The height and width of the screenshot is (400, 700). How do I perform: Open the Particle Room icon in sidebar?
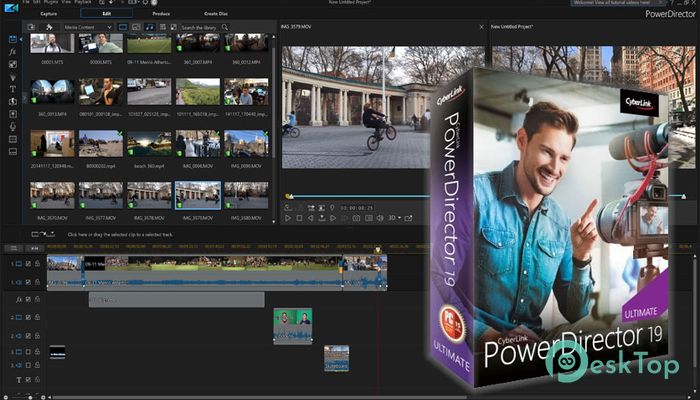click(x=12, y=77)
